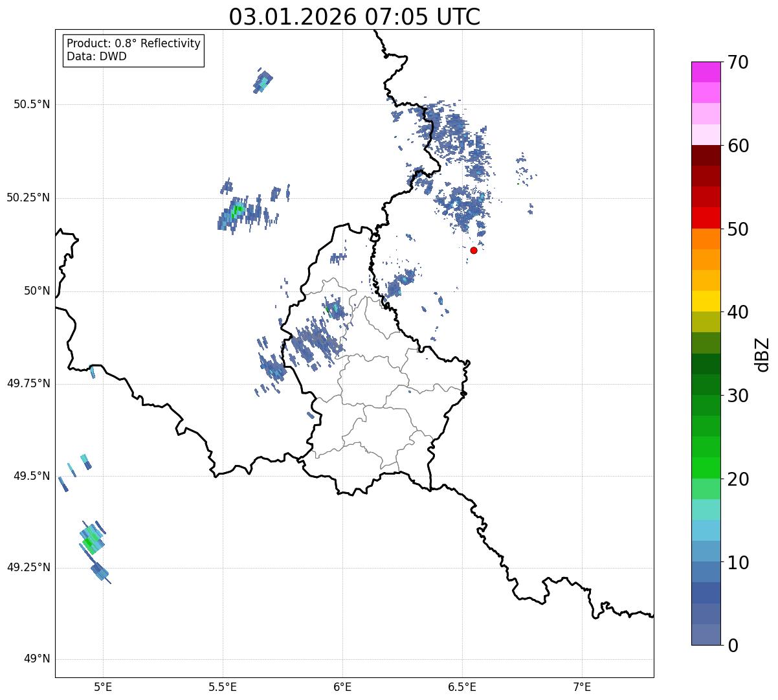Click the colorbar 50 tick label

(739, 229)
